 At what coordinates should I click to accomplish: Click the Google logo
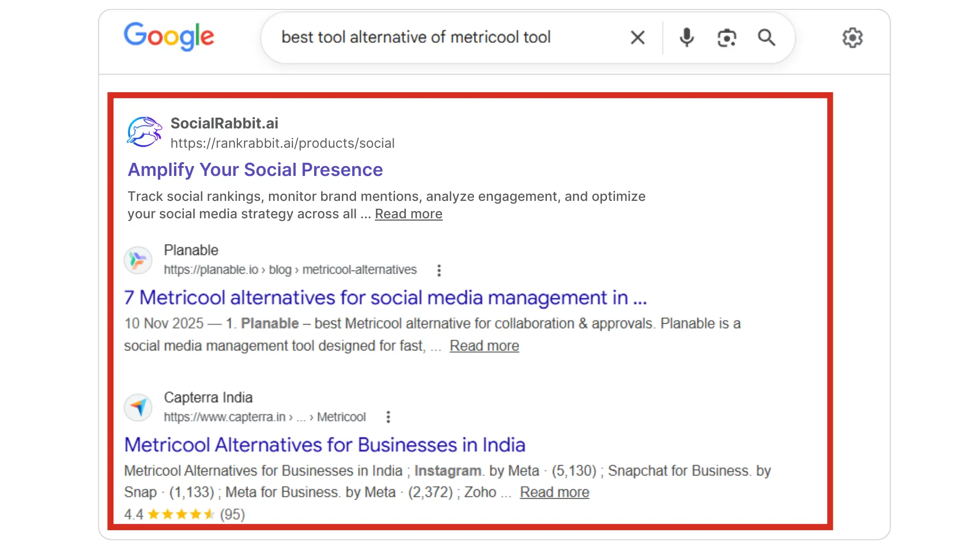(169, 36)
